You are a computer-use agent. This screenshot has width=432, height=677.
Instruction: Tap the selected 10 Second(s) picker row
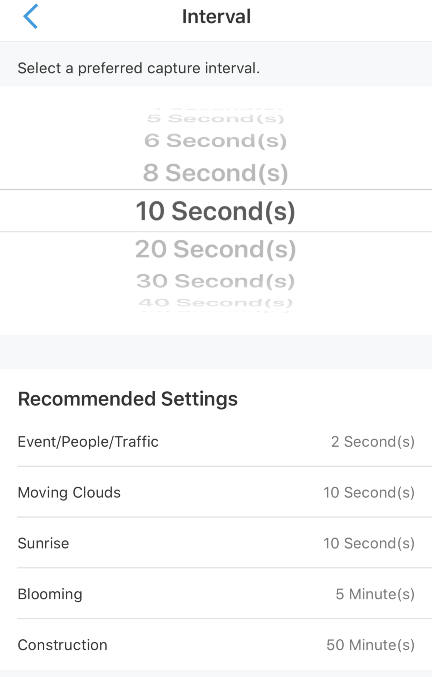click(216, 211)
